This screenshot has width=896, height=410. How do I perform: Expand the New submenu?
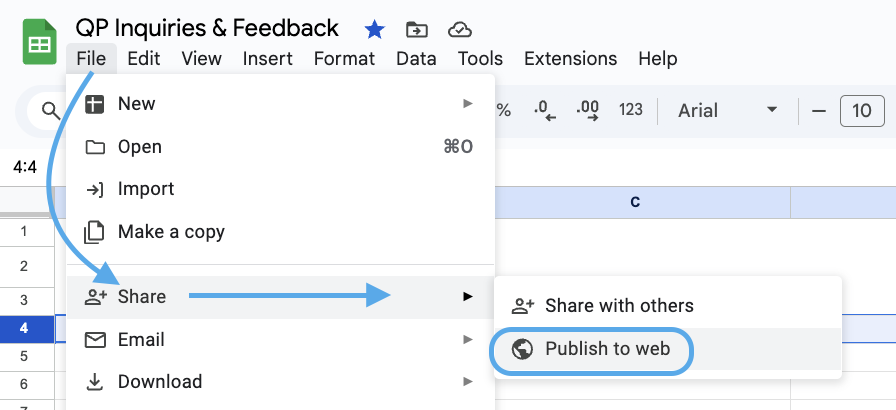tap(280, 104)
